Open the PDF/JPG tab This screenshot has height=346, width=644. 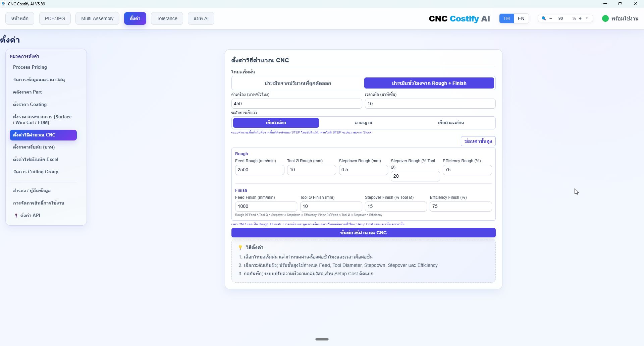55,18
